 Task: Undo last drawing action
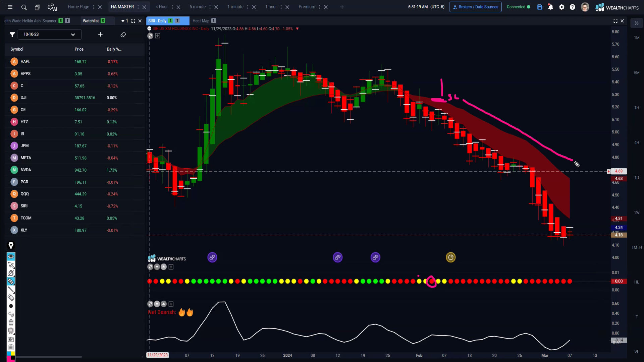pyautogui.click(x=11, y=314)
